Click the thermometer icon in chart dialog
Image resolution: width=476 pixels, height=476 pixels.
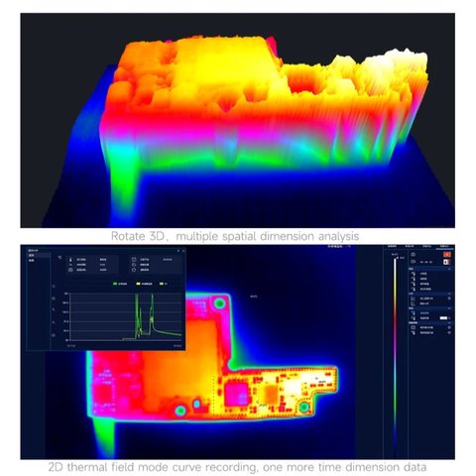coord(70,260)
